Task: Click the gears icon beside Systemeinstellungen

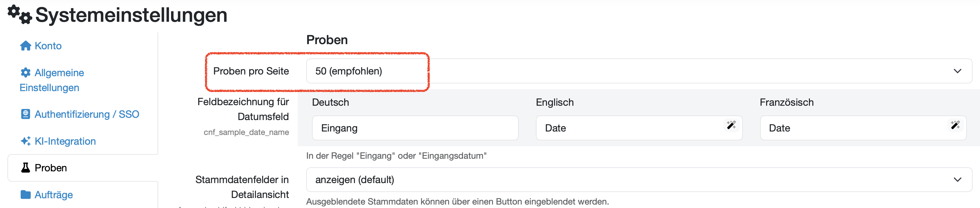Action: click(20, 14)
